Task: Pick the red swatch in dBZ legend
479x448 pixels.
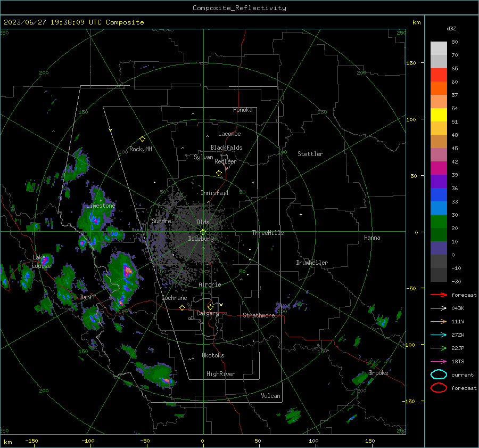Action: 439,75
